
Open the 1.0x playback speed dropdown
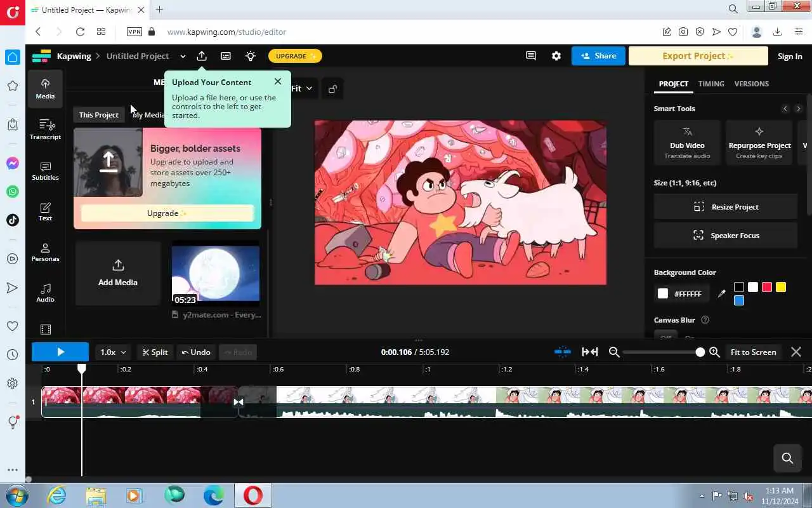pyautogui.click(x=114, y=352)
